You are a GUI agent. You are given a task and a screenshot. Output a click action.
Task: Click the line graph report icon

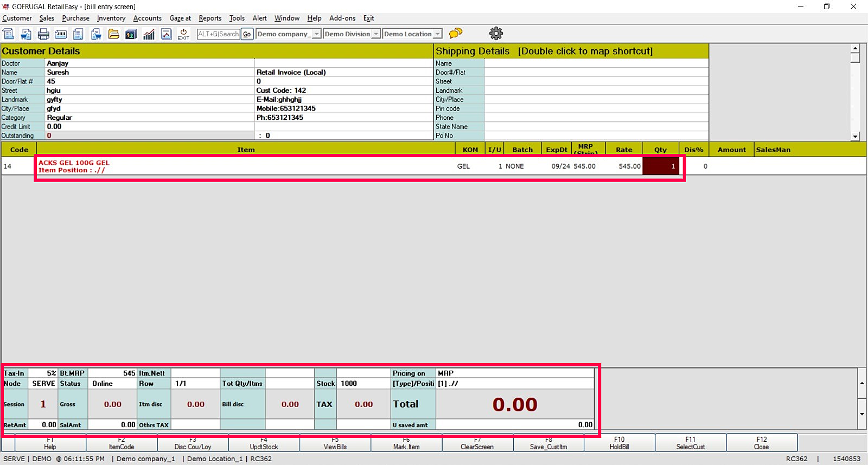coord(166,34)
